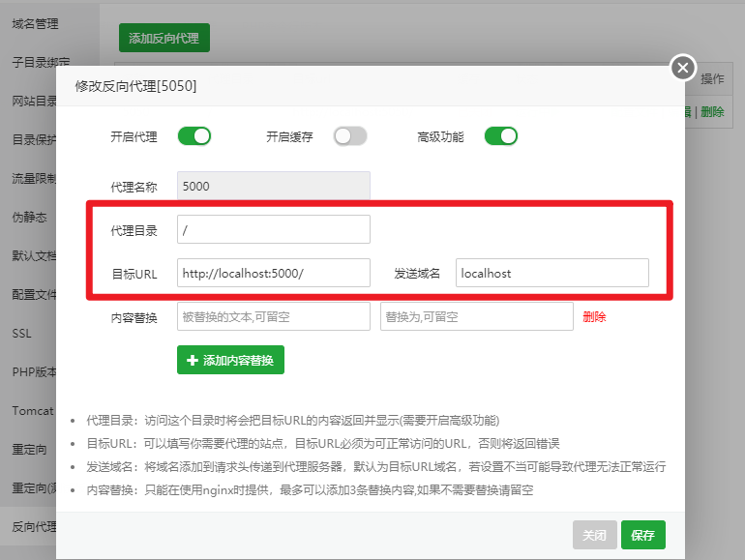
Task: Select 伪静态 in the sidebar
Action: [29, 217]
